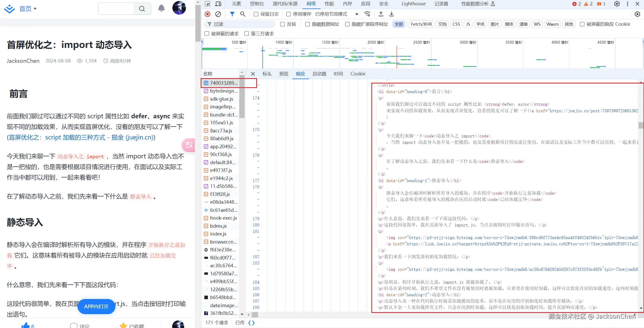
Task: Click the notification bell icon
Action: coord(161,8)
